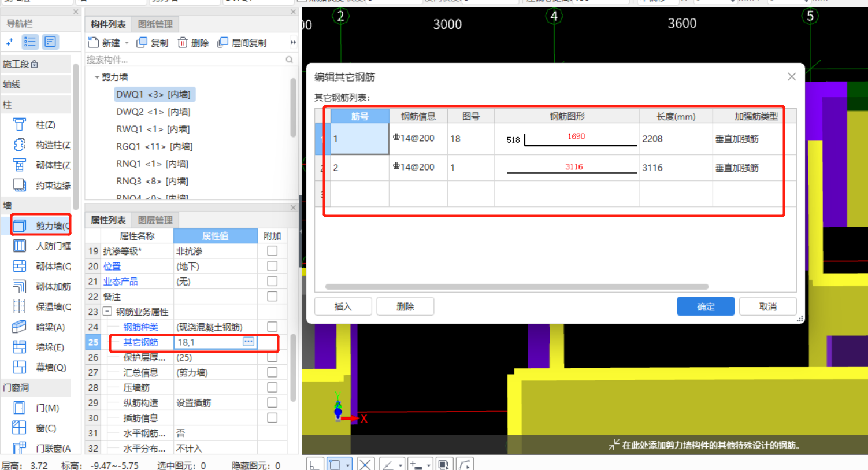
Task: Select 墙垛(E) wall pier item
Action: pos(38,347)
